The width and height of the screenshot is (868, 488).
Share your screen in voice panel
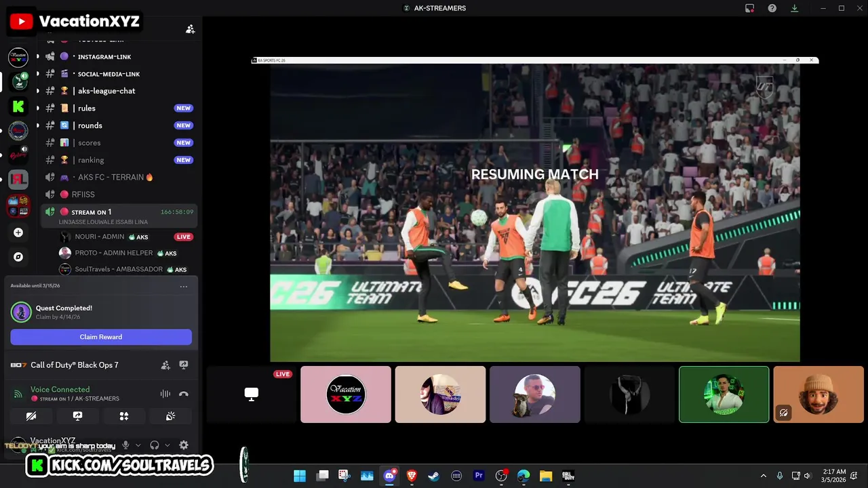point(77,416)
